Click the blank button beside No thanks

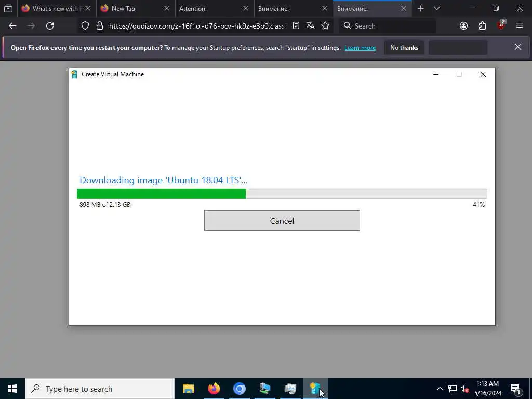point(458,48)
